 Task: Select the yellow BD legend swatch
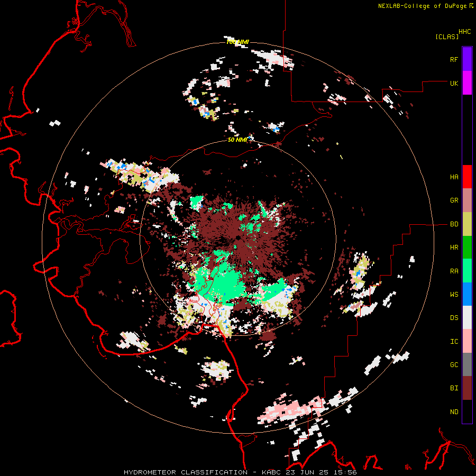pyautogui.click(x=467, y=224)
